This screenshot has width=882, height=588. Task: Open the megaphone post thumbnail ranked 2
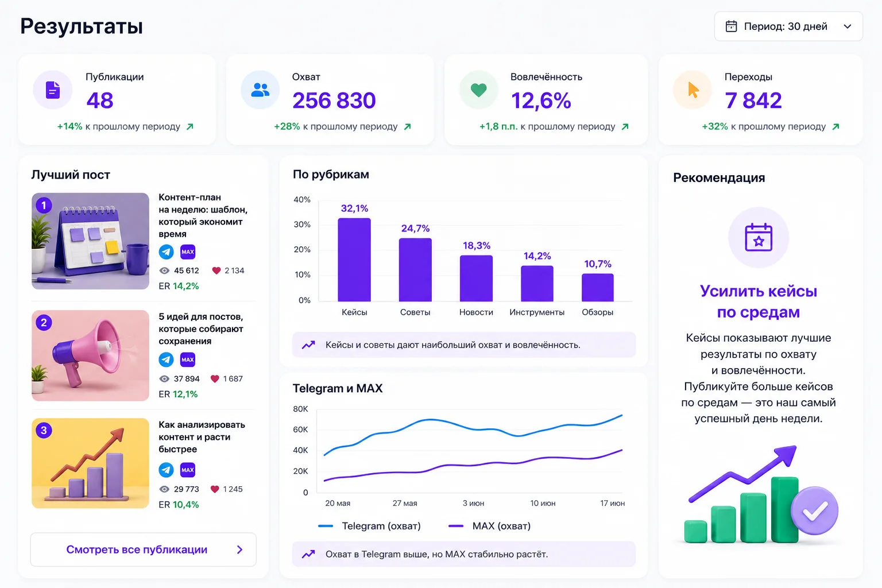91,355
